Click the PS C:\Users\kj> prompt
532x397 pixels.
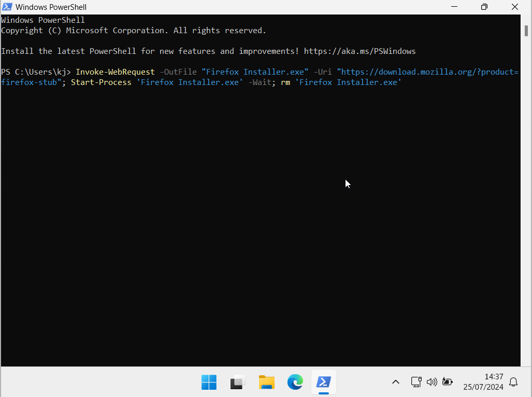(x=36, y=72)
